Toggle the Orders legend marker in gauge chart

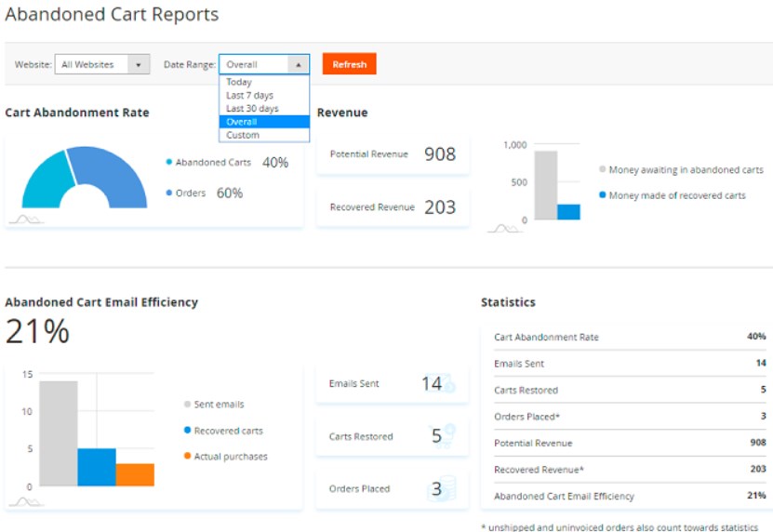tap(169, 193)
